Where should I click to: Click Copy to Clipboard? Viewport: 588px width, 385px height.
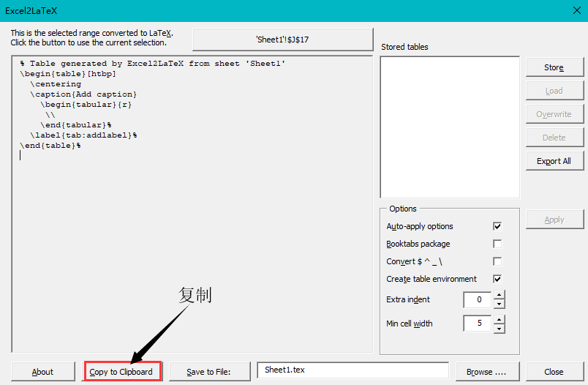tap(123, 372)
